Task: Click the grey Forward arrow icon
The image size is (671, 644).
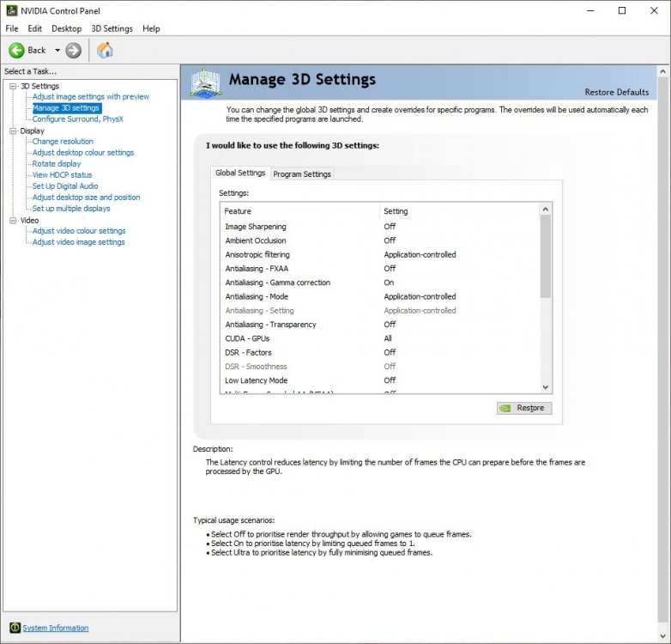Action: (x=74, y=51)
